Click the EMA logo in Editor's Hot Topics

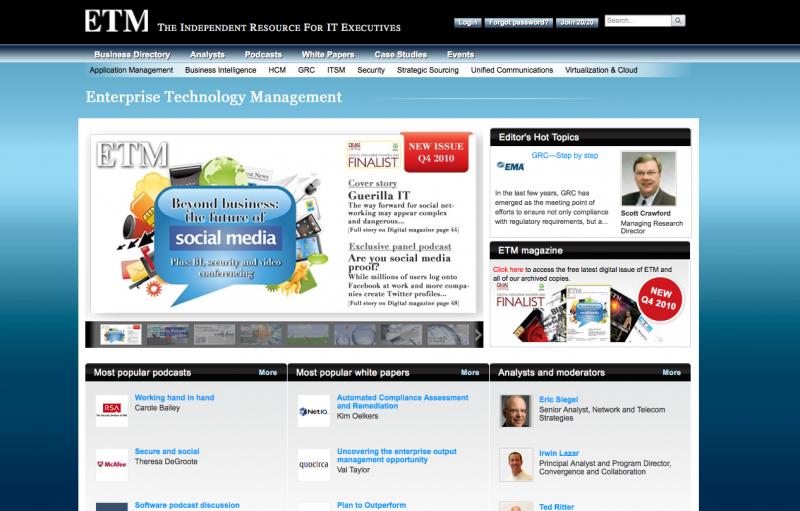tap(510, 166)
